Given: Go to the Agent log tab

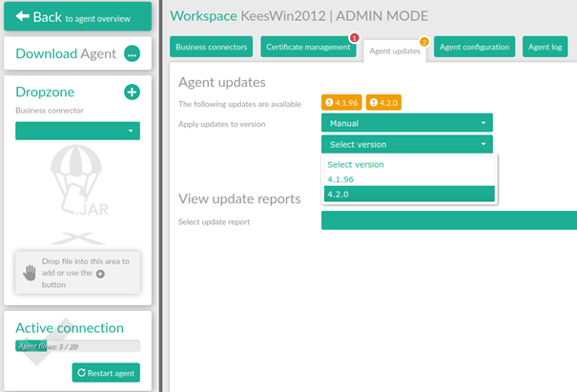Looking at the screenshot, I should tap(545, 47).
